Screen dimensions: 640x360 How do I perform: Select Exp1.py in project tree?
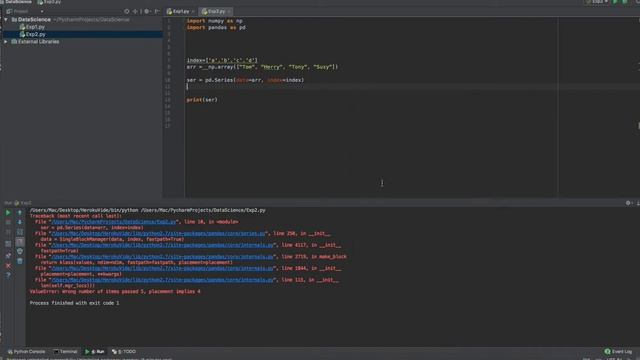(32, 27)
